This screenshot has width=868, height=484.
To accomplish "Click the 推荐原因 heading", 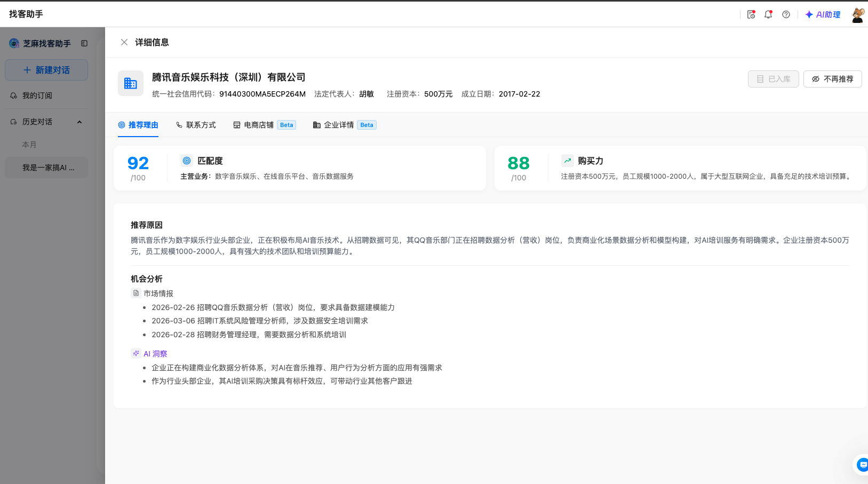I will coord(147,225).
